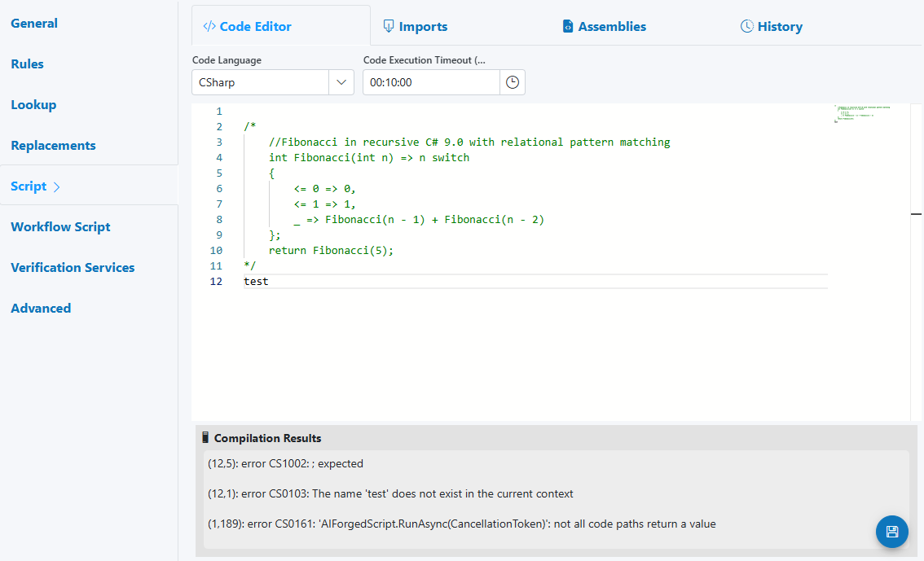Click the comment opening '/*' on line 2

click(x=249, y=126)
